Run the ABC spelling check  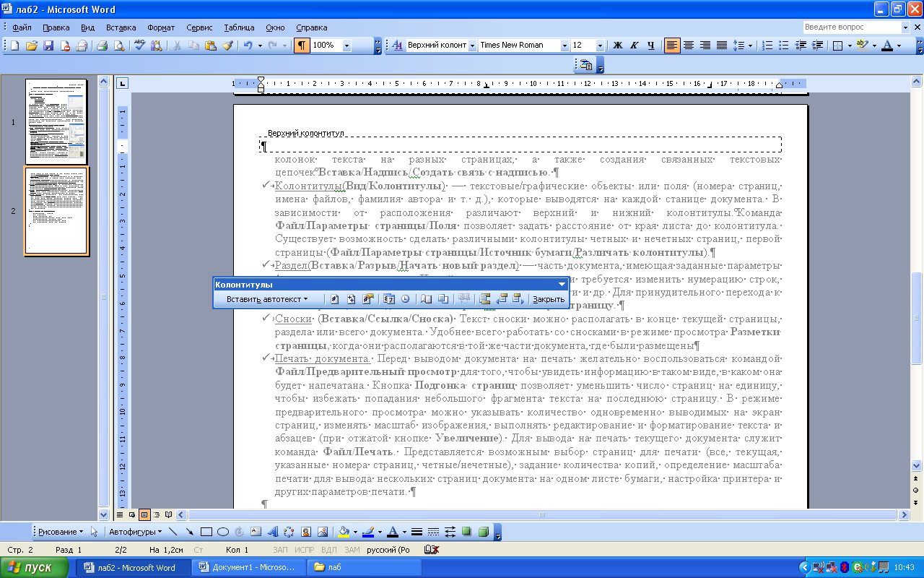(139, 46)
